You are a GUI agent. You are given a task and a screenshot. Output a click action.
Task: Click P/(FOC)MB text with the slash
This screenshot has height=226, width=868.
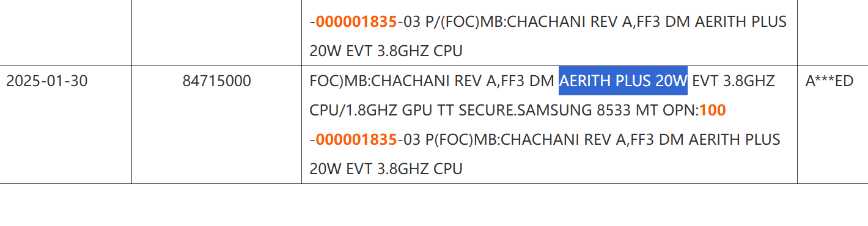pyautogui.click(x=453, y=21)
